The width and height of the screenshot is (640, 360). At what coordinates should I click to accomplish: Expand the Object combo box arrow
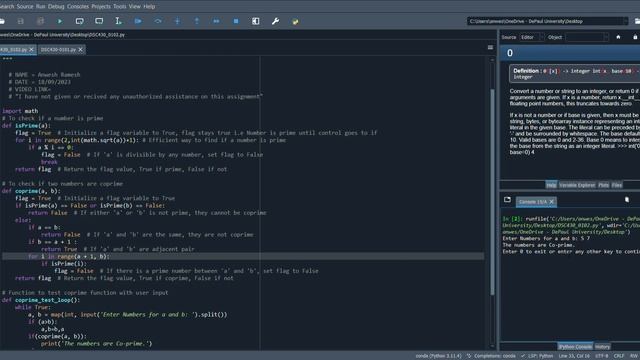coord(606,37)
